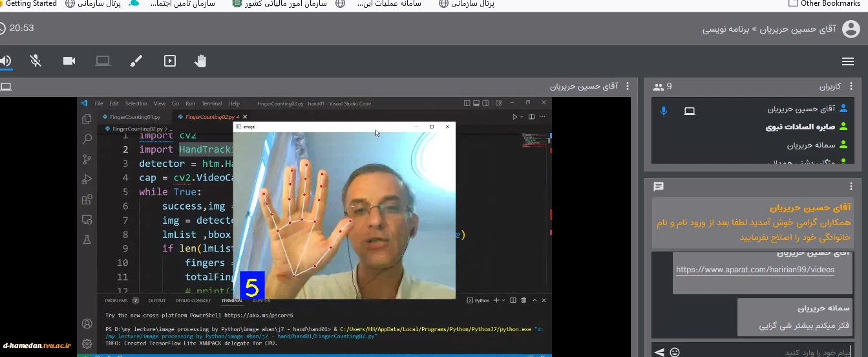Image resolution: width=868 pixels, height=357 pixels.
Task: Click the Python terminal label
Action: coord(478,301)
